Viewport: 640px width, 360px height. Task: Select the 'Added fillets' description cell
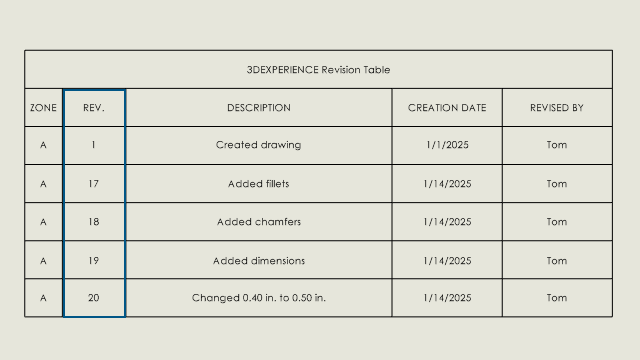[259, 184]
